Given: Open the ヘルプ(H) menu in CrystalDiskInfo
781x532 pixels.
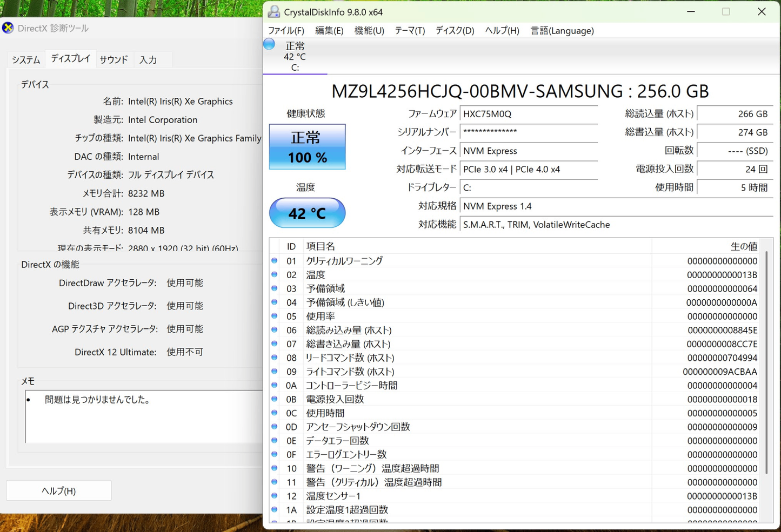Looking at the screenshot, I should coord(502,31).
